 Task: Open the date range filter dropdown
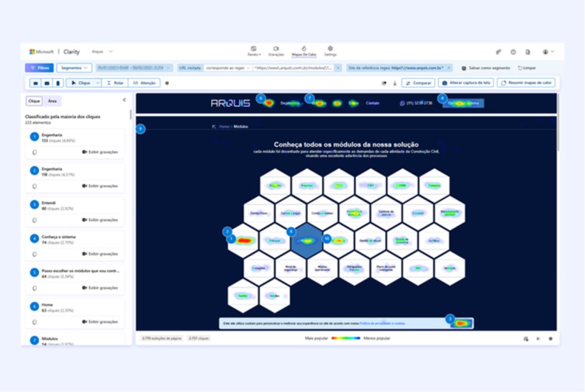[134, 68]
